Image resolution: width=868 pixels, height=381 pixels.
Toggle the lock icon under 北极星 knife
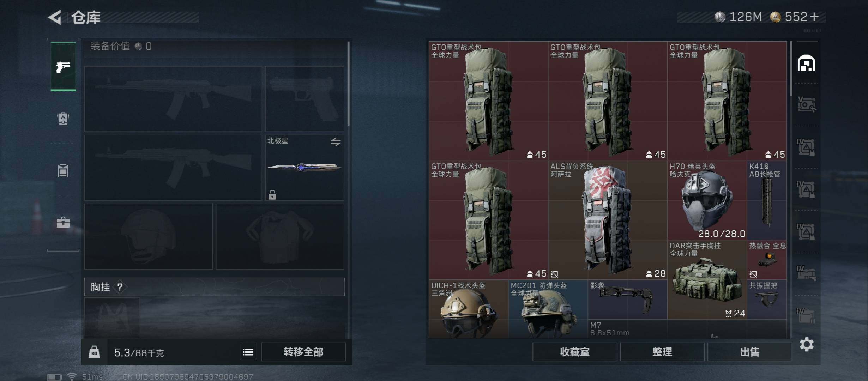(272, 194)
